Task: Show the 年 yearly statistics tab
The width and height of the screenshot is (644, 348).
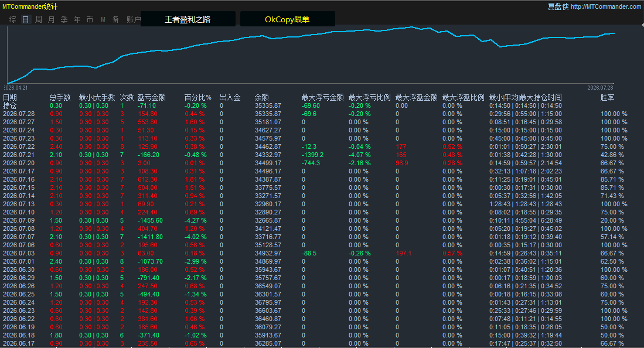Action: (77, 19)
